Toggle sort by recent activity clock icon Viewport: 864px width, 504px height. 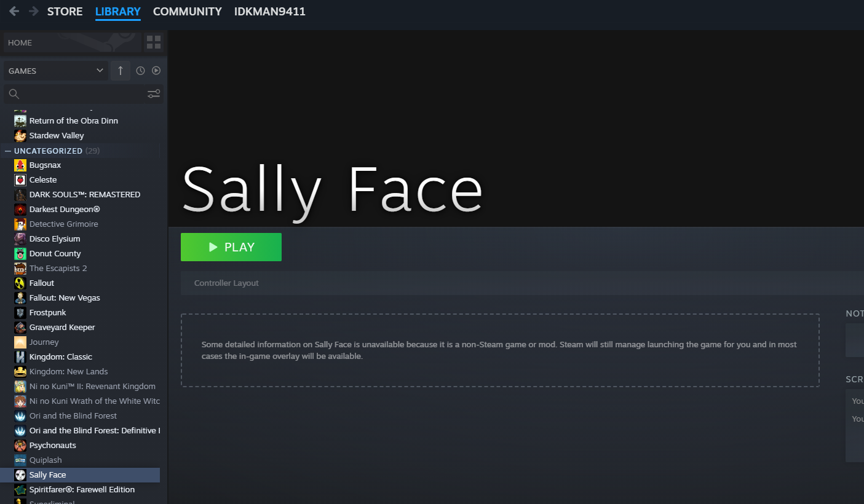(140, 71)
